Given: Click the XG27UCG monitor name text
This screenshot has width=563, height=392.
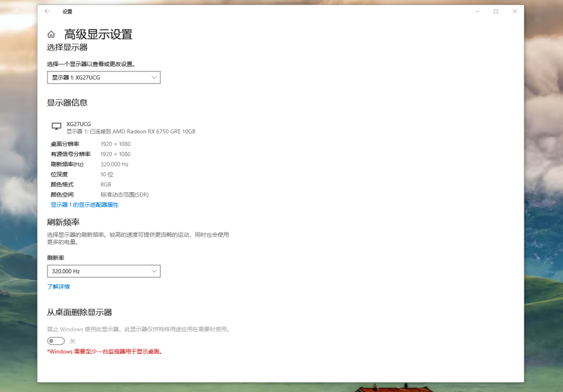Looking at the screenshot, I should pyautogui.click(x=79, y=124).
